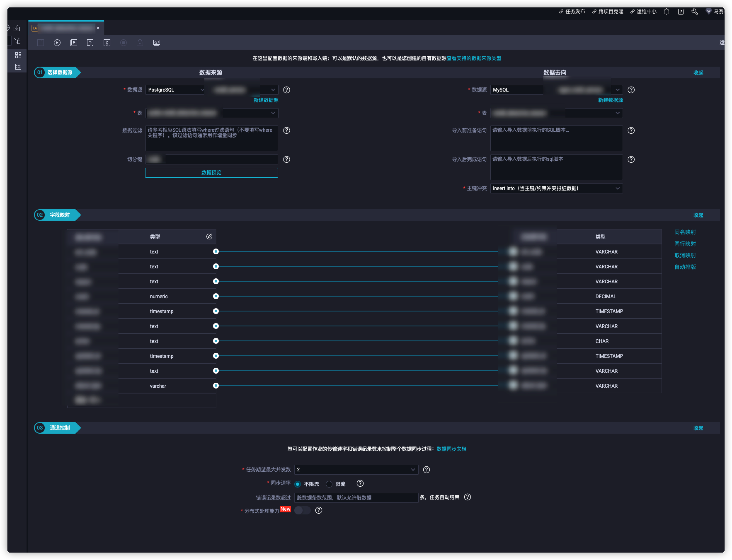
Task: Click the notification bell icon
Action: click(x=666, y=12)
